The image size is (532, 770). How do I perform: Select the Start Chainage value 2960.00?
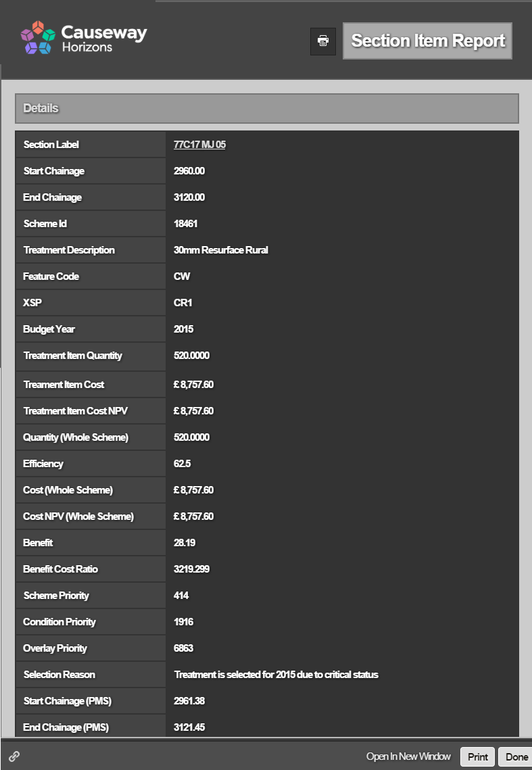coord(189,171)
